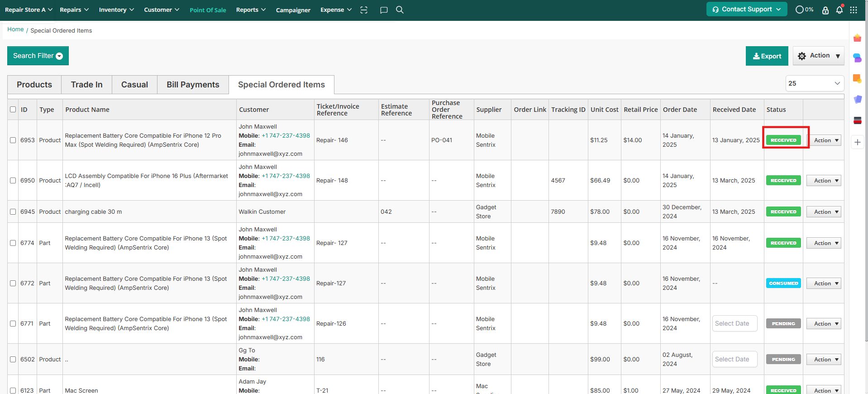The height and width of the screenshot is (394, 868).
Task: Open the chat messages icon in top bar
Action: click(384, 10)
